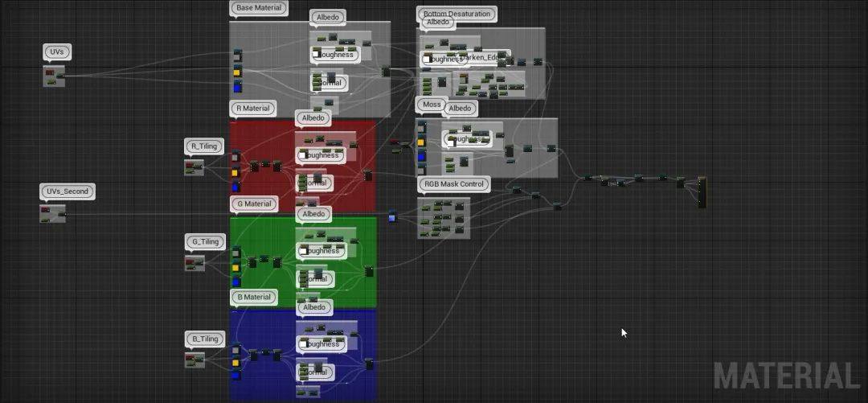Click the B_Tiling comment label
The width and height of the screenshot is (868, 403).
[204, 339]
